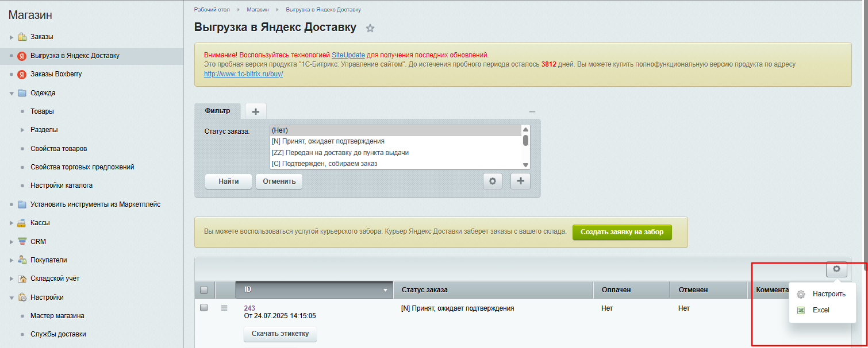
Task: Click the Excel icon in the dropdown
Action: coord(801,310)
